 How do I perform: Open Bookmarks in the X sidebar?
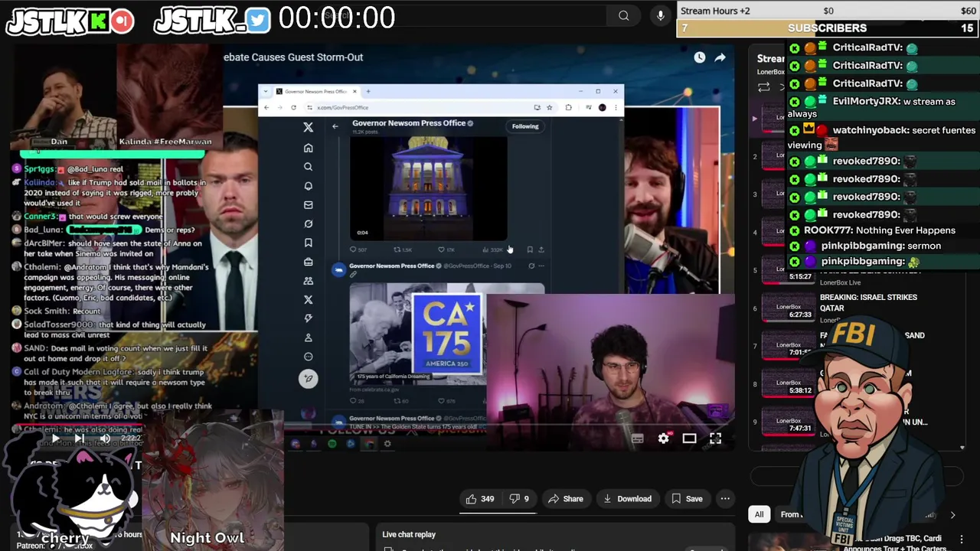(309, 243)
